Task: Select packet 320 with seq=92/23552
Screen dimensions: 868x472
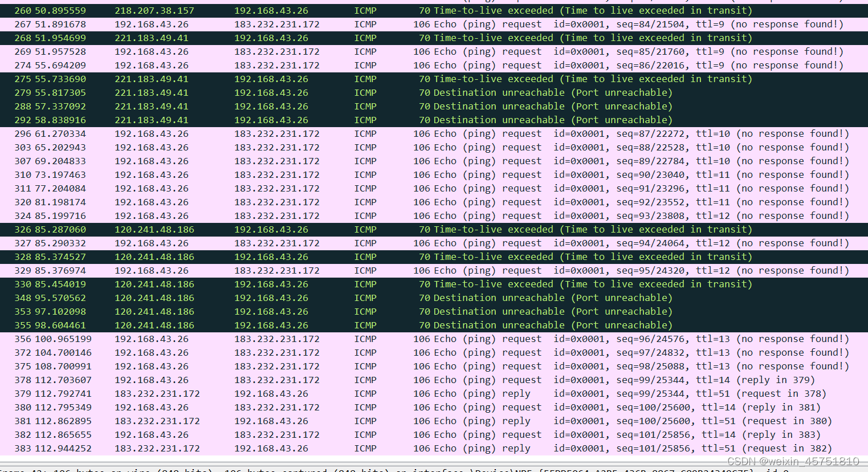Action: pos(434,202)
